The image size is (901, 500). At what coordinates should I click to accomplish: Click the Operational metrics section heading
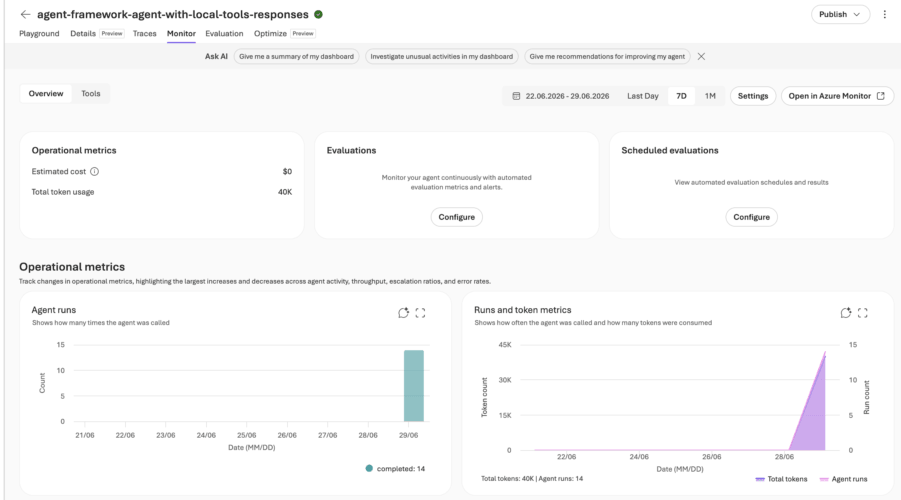coord(72,267)
